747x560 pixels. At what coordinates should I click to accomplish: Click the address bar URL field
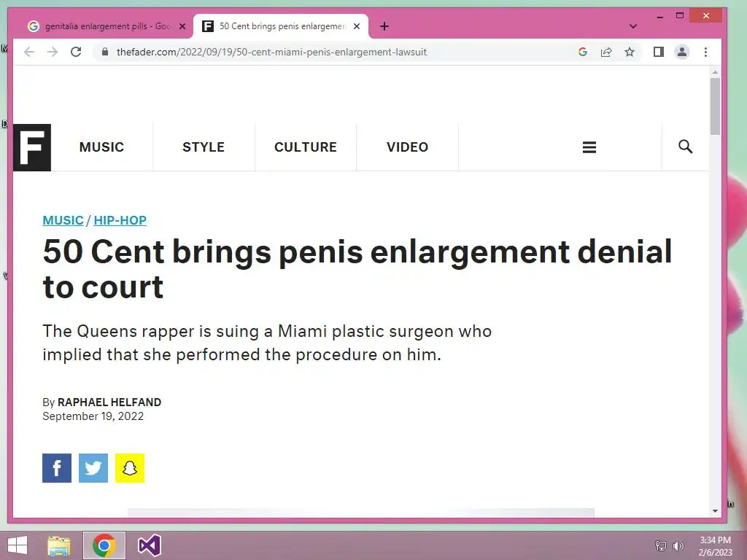pyautogui.click(x=271, y=52)
